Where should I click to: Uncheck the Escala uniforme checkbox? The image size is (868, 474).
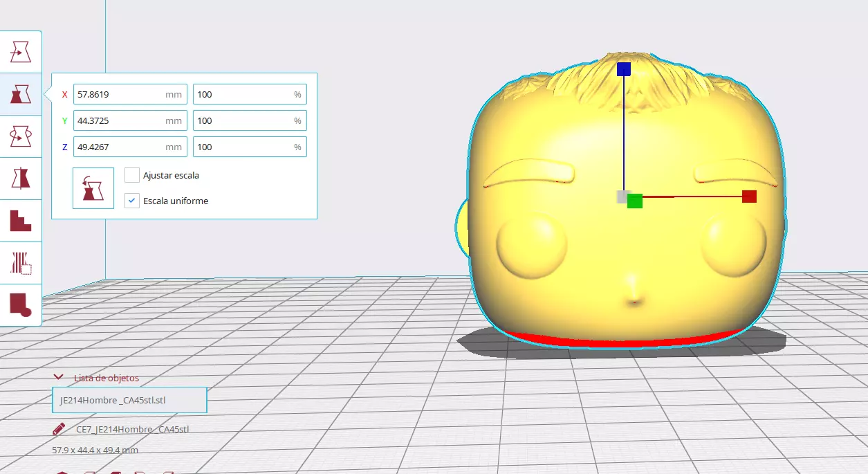pos(132,201)
